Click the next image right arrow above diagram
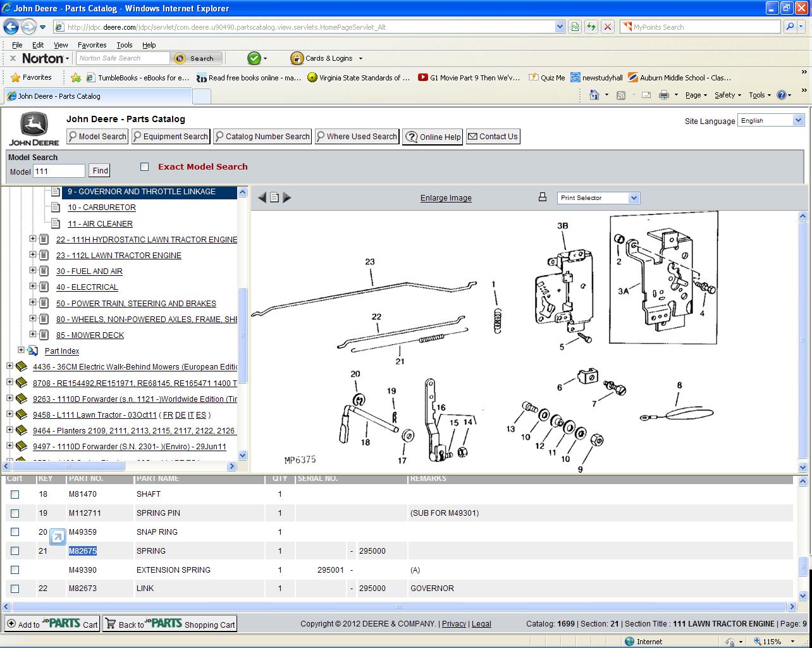This screenshot has height=648, width=812. click(x=286, y=197)
